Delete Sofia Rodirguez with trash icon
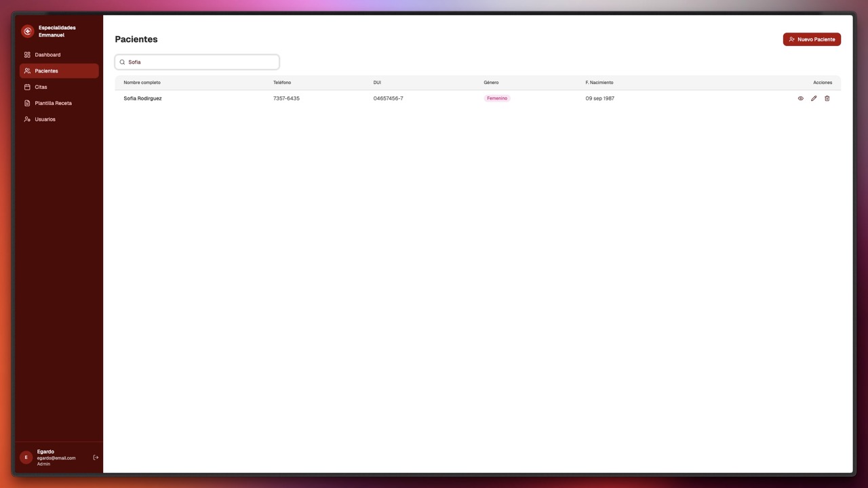This screenshot has height=488, width=868. pyautogui.click(x=827, y=99)
